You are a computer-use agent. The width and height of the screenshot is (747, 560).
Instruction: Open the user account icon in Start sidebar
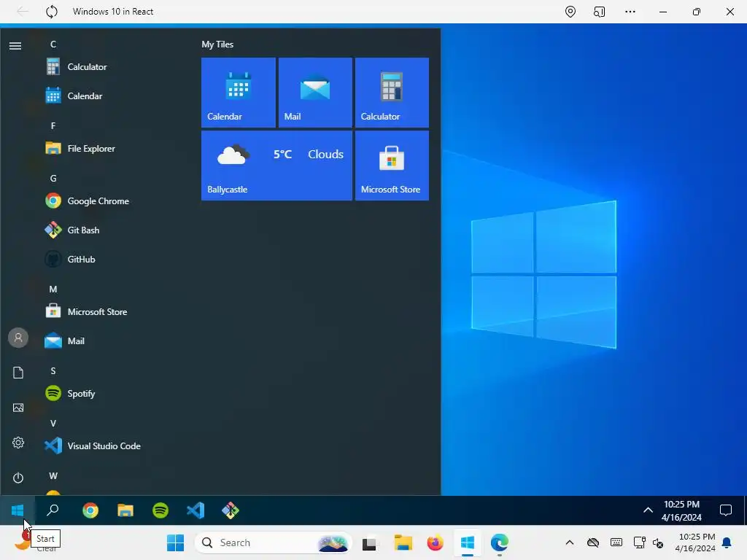18,338
